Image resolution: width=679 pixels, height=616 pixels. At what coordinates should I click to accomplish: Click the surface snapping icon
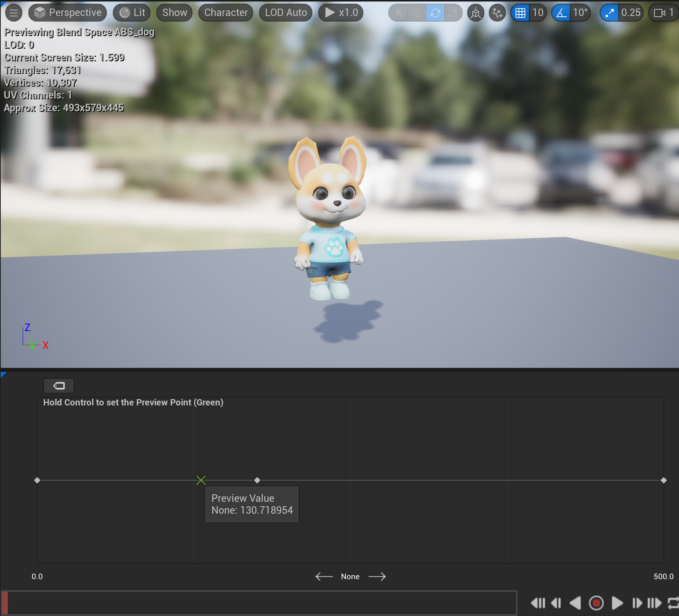pyautogui.click(x=497, y=13)
